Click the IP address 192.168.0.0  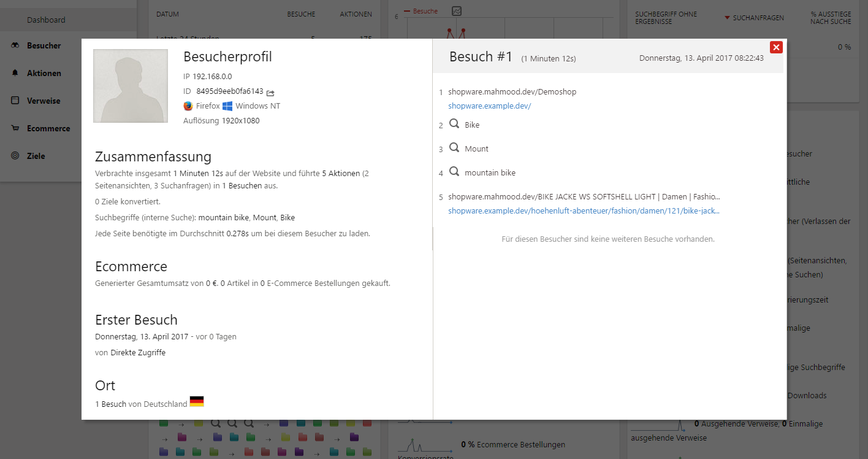point(212,77)
